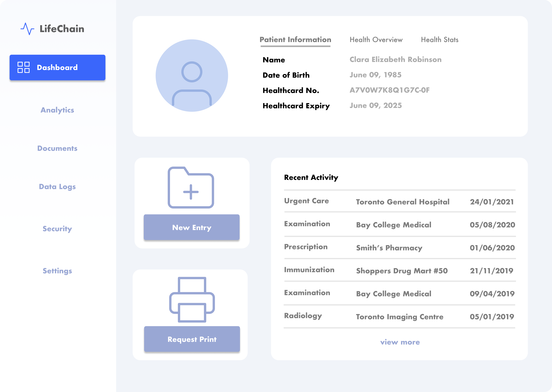Navigate to Data Logs
The height and width of the screenshot is (392, 552).
pyautogui.click(x=57, y=187)
